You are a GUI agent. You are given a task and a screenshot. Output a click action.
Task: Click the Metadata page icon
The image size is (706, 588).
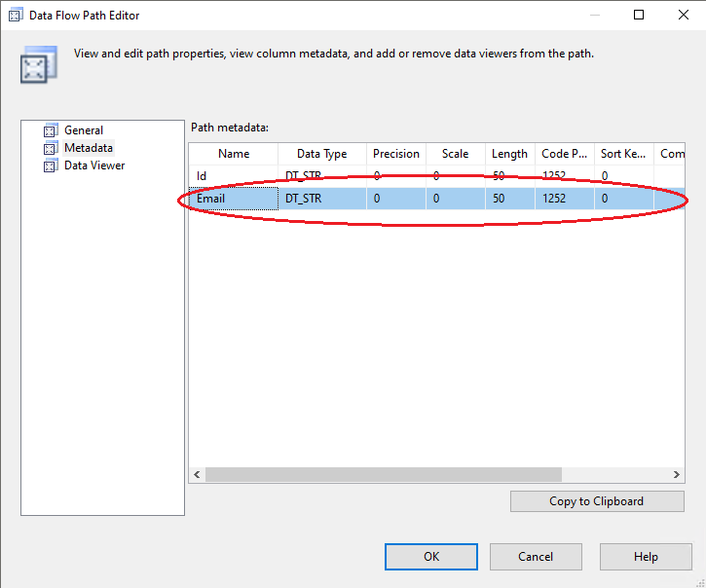51,148
